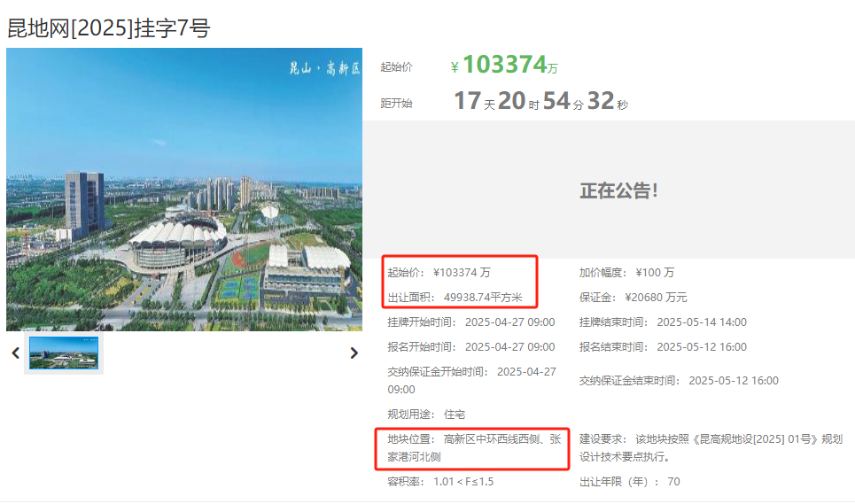Click the 距开始 countdown timer
This screenshot has height=504, width=855.
540,102
